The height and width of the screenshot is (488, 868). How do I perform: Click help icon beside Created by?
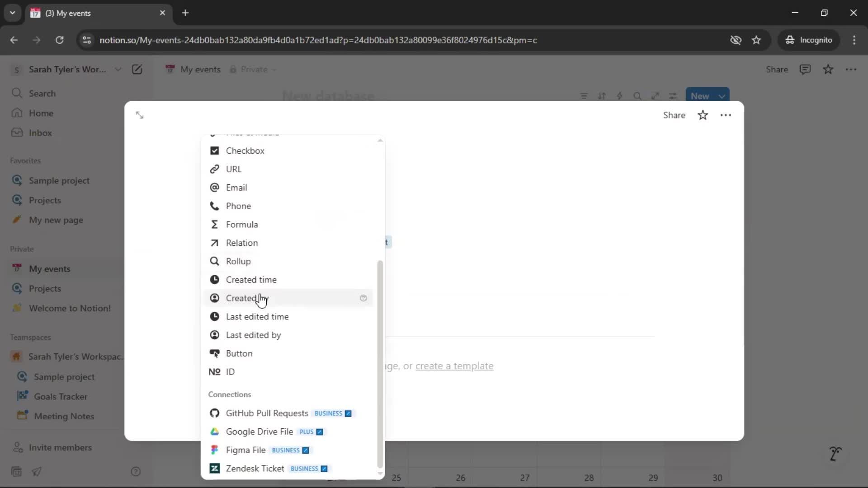pos(363,298)
